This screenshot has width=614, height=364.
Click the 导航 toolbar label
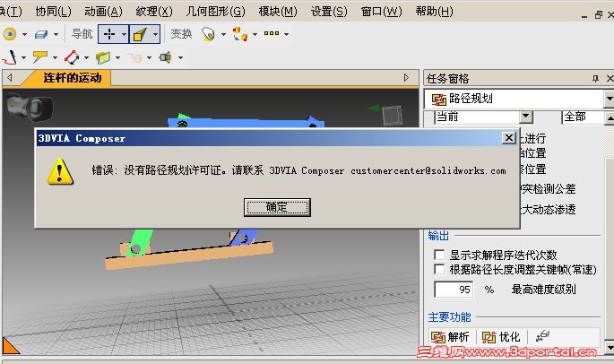tap(82, 34)
